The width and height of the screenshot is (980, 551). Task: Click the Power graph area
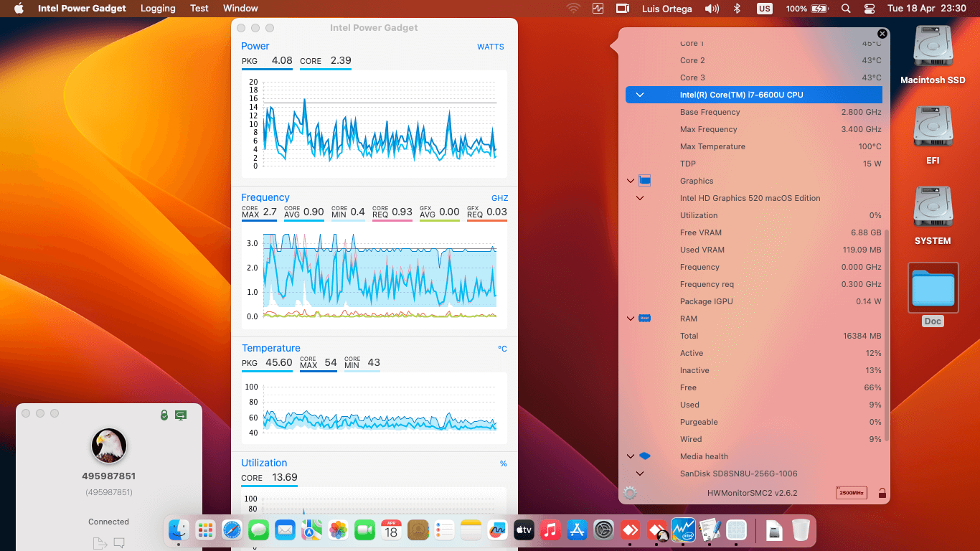click(x=374, y=124)
